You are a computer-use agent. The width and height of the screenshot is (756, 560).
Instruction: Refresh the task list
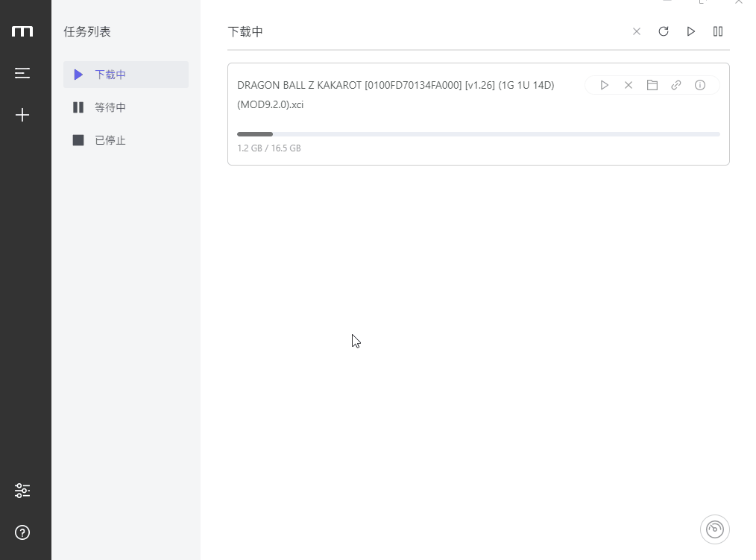click(664, 31)
